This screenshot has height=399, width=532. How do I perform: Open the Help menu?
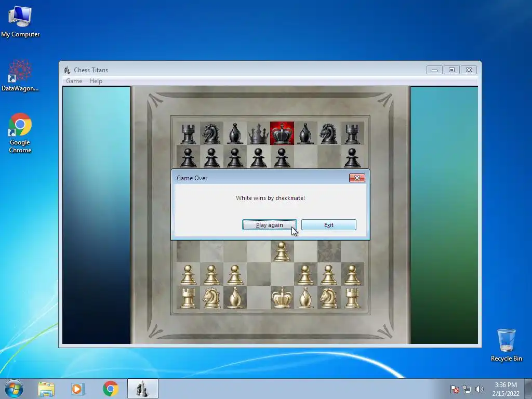tap(96, 81)
